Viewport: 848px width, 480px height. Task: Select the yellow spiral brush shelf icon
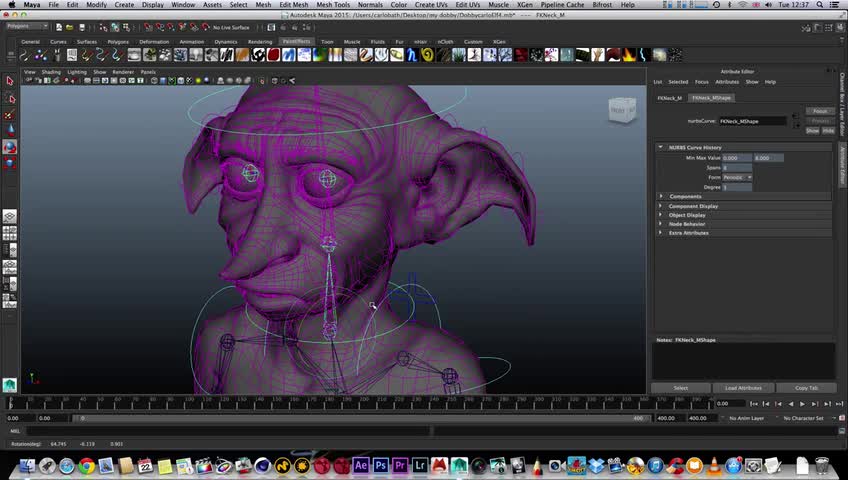pyautogui.click(x=427, y=55)
